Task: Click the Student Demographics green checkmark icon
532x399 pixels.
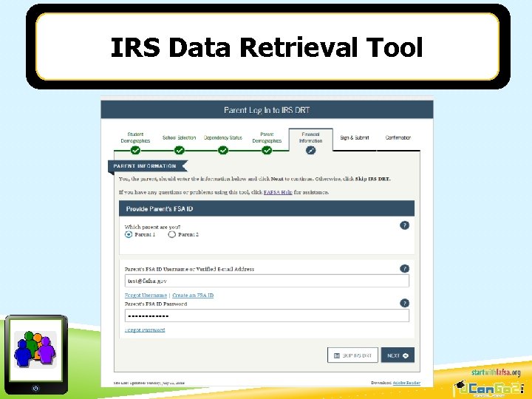Action: (x=135, y=150)
